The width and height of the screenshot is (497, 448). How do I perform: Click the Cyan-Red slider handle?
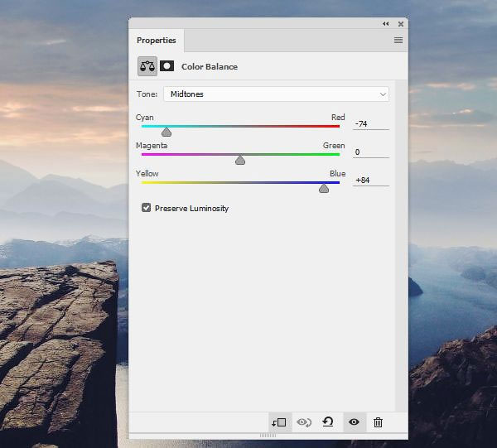(x=166, y=132)
